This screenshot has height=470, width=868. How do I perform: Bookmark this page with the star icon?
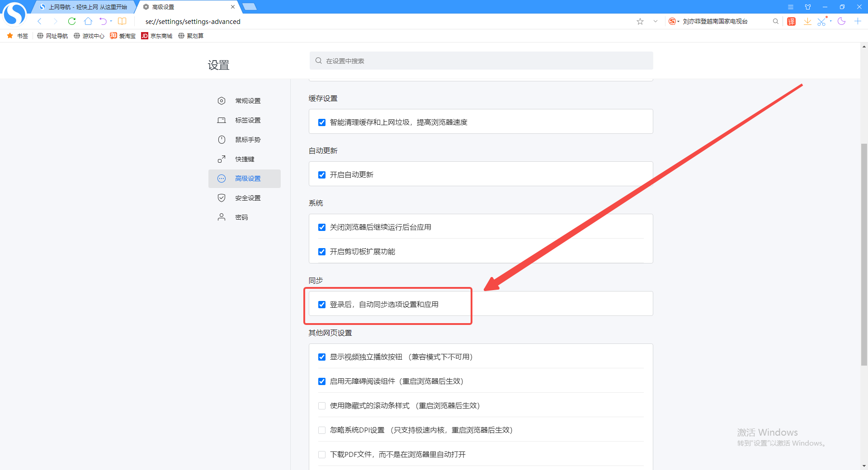[640, 21]
